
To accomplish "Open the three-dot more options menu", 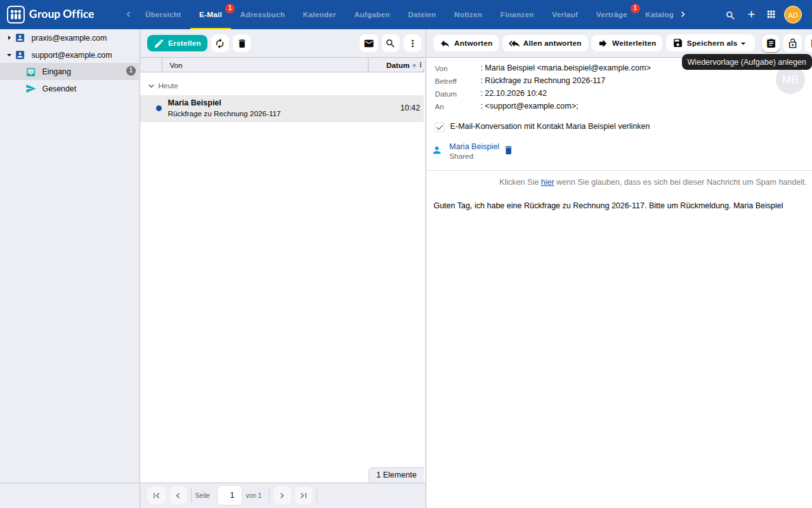I will 412,43.
